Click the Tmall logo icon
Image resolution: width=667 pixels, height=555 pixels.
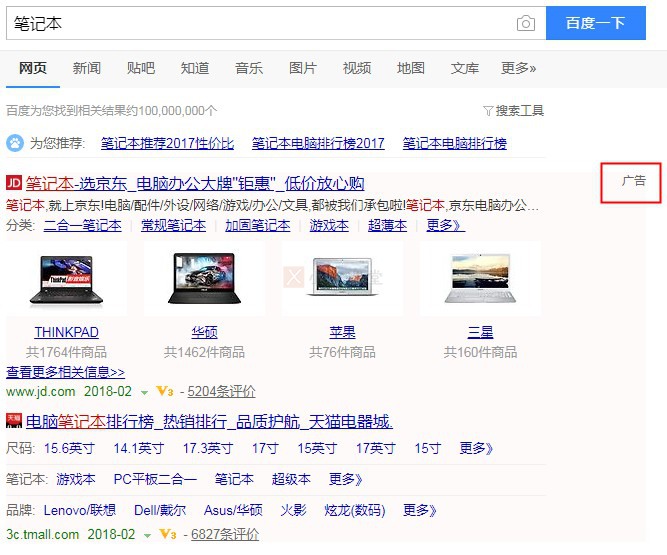[14, 421]
